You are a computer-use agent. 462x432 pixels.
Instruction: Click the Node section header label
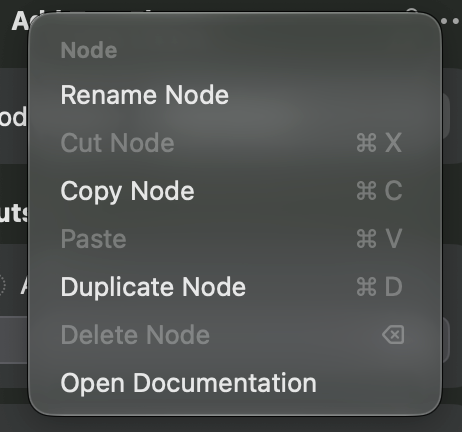click(89, 50)
